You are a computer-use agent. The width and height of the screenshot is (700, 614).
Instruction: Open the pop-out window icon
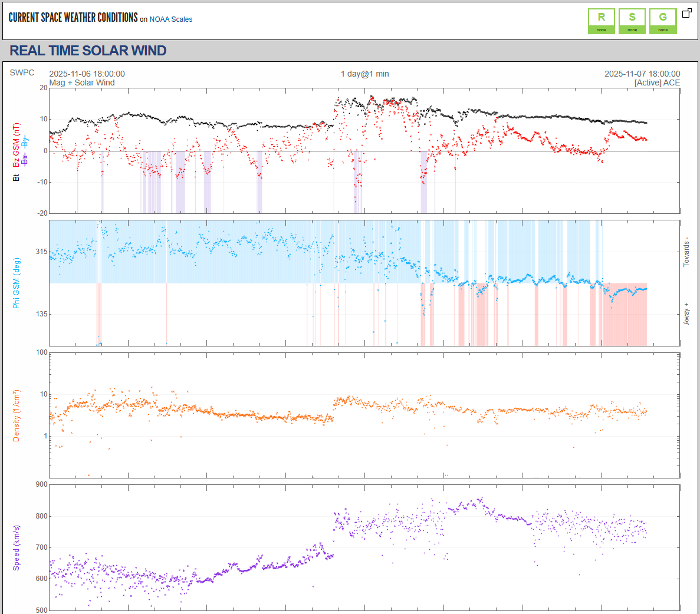(686, 13)
